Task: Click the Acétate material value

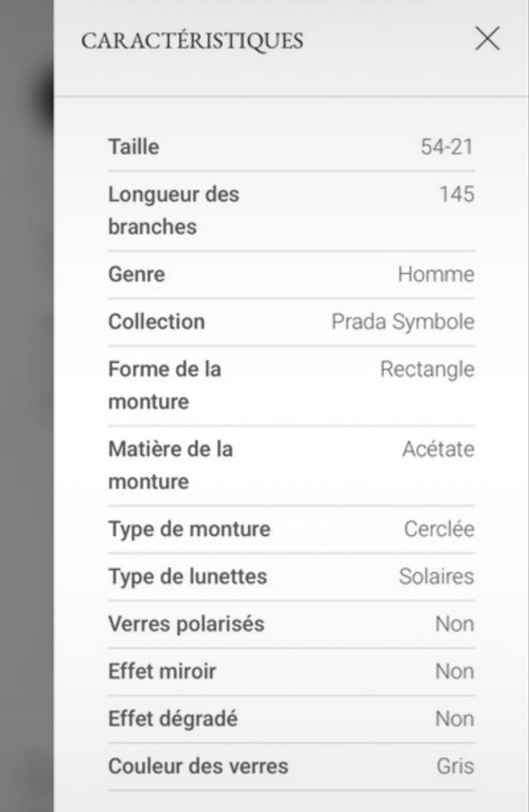Action: (438, 449)
